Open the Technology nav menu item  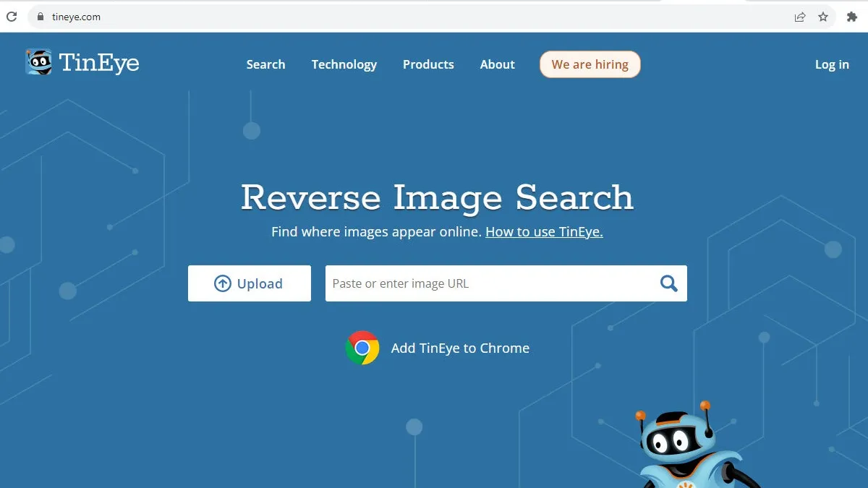tap(344, 64)
